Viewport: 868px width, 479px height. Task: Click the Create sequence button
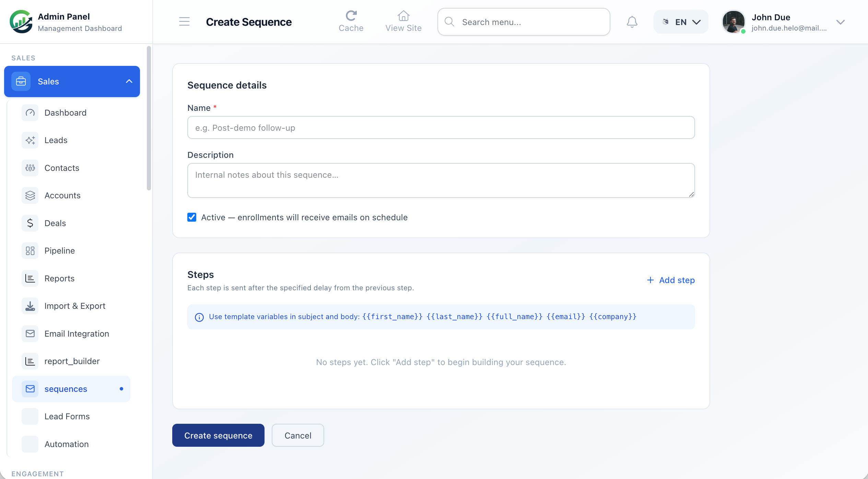coord(218,435)
